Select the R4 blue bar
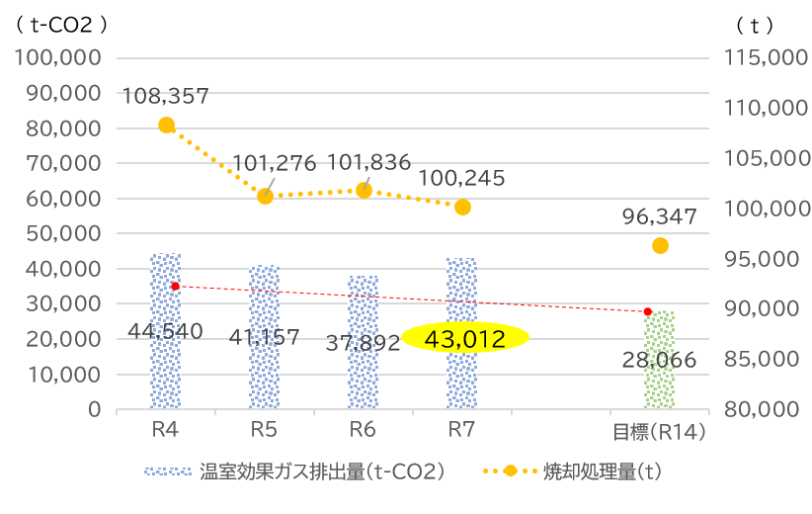The image size is (812, 514). point(166,331)
